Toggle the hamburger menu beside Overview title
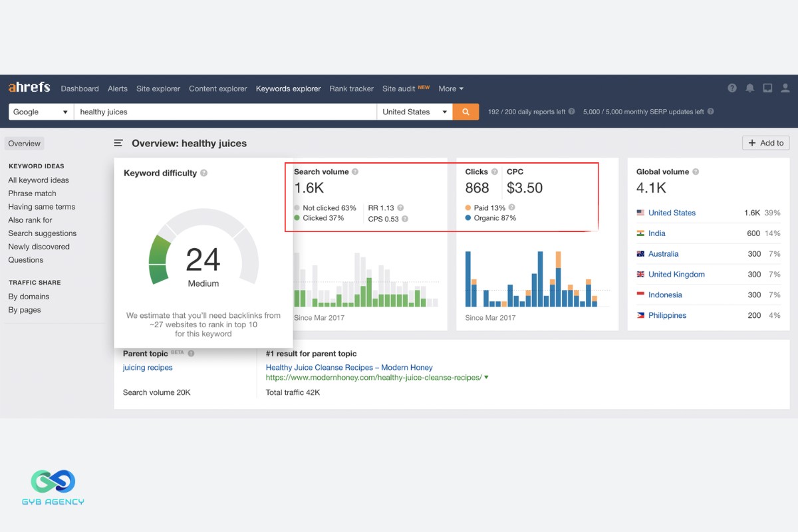The height and width of the screenshot is (532, 798). [x=118, y=143]
